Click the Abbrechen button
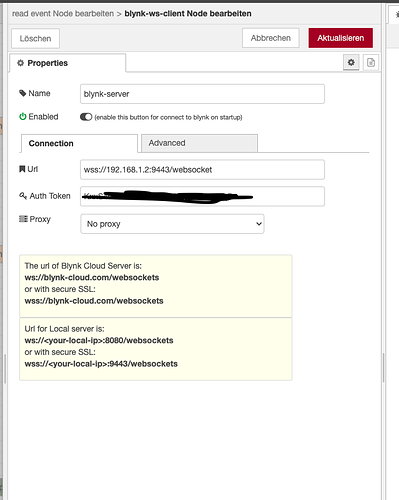 (271, 38)
